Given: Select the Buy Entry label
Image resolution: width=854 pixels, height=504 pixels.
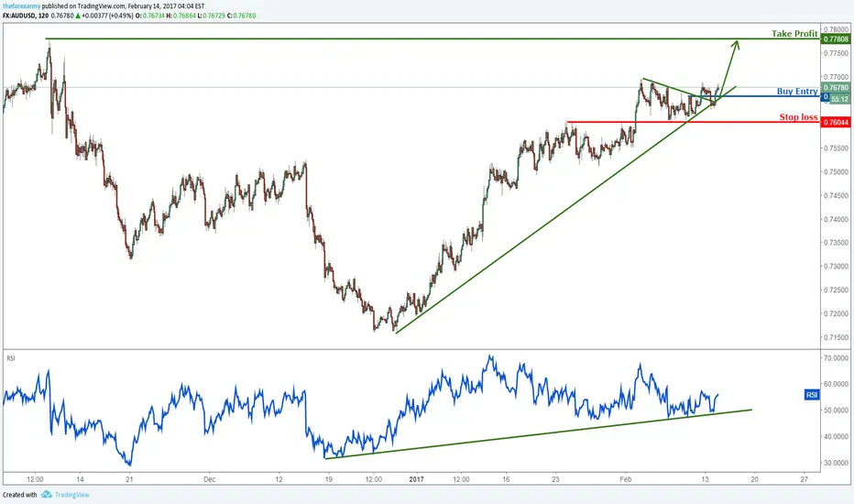Looking at the screenshot, I should point(797,91).
